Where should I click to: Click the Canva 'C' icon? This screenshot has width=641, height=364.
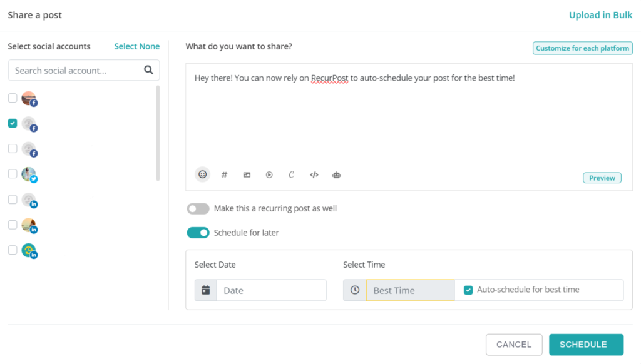tap(292, 175)
